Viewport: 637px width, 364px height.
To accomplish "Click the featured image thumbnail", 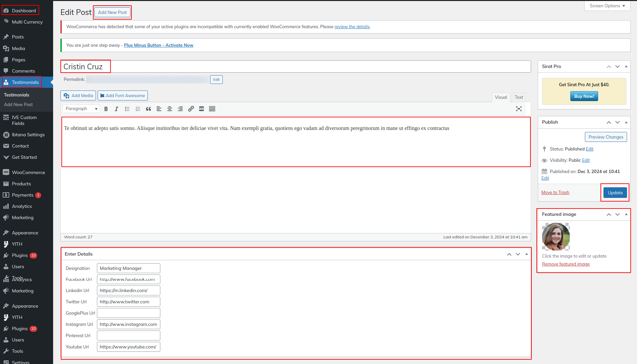I will 556,237.
